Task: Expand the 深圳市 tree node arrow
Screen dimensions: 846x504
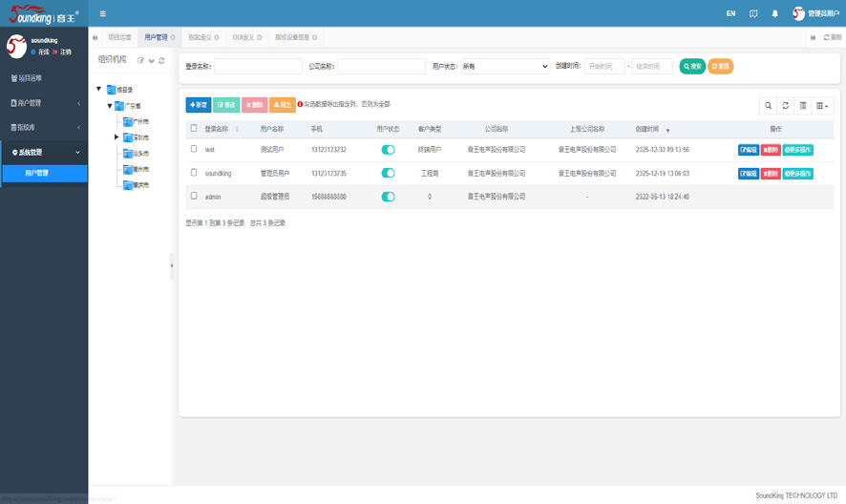Action: point(116,137)
